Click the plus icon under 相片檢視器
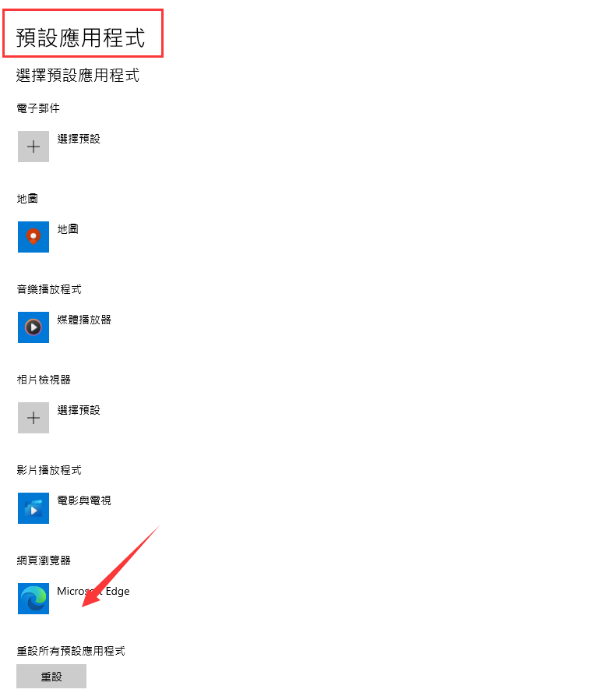The height and width of the screenshot is (700, 599). point(33,418)
